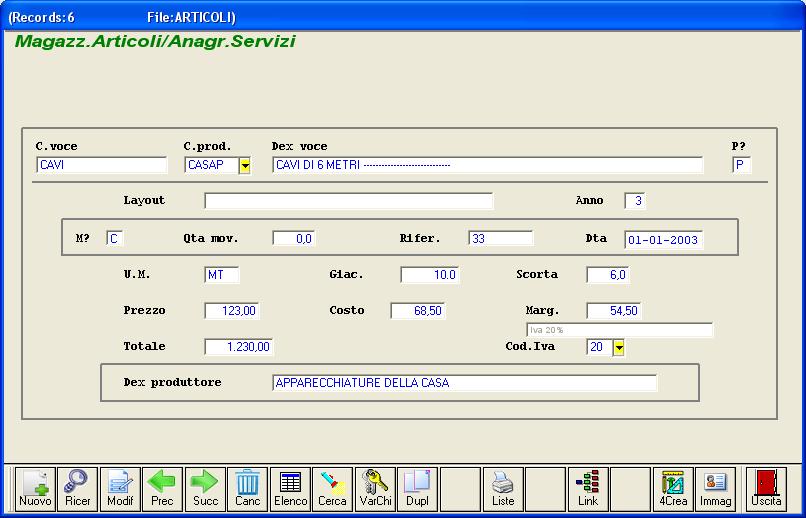
Task: Click the Dex voce description field
Action: (487, 165)
